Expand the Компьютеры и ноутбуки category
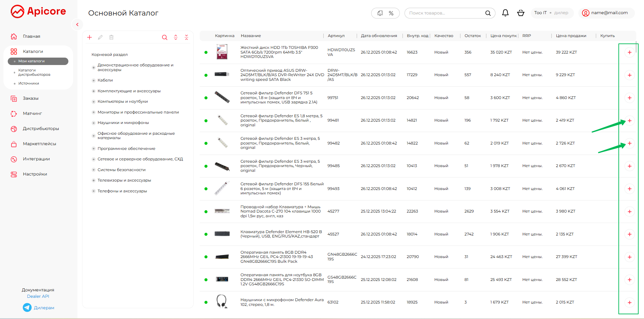The image size is (644, 319). pos(94,102)
